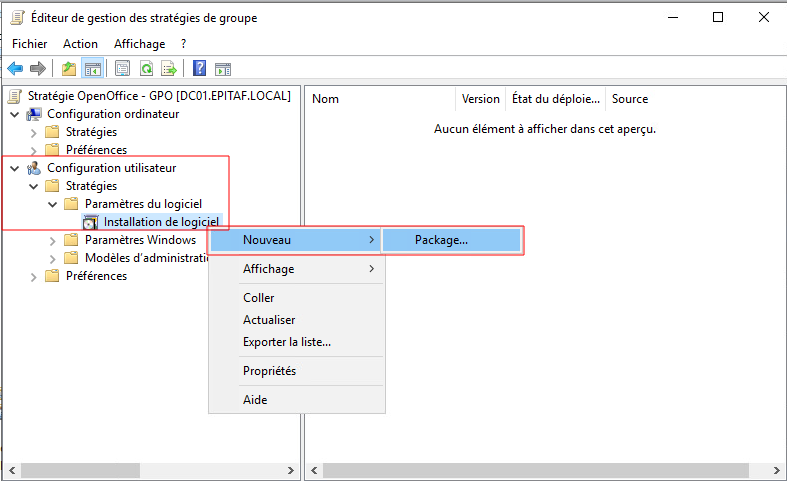Image resolution: width=787 pixels, height=481 pixels.
Task: Click the Export list toolbar icon
Action: (x=170, y=68)
